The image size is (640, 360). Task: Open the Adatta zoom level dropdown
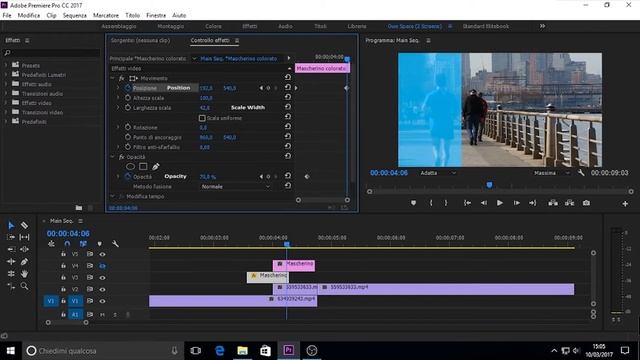pyautogui.click(x=437, y=173)
